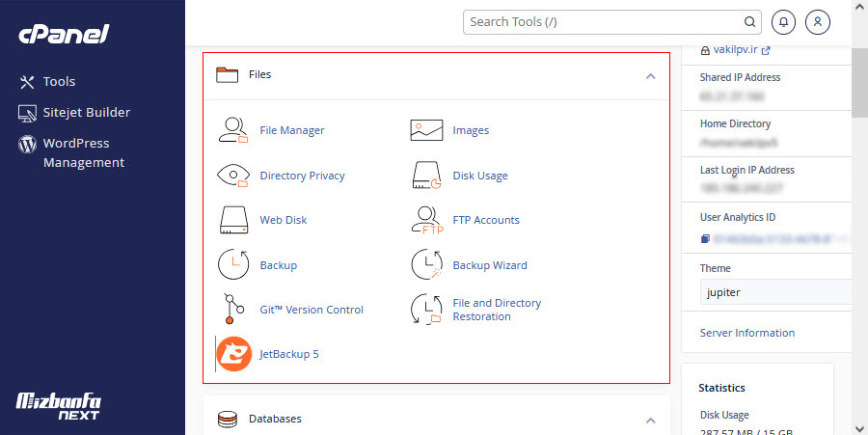Viewport: 868px width, 435px height.
Task: Click scrollbar up arrow
Action: [x=859, y=6]
